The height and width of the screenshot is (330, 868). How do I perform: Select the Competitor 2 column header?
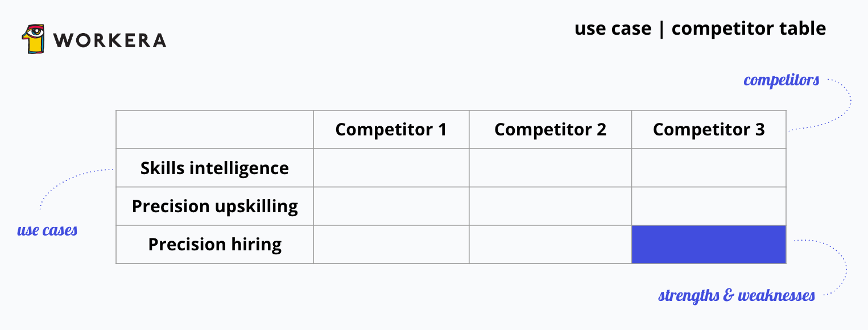(x=550, y=130)
